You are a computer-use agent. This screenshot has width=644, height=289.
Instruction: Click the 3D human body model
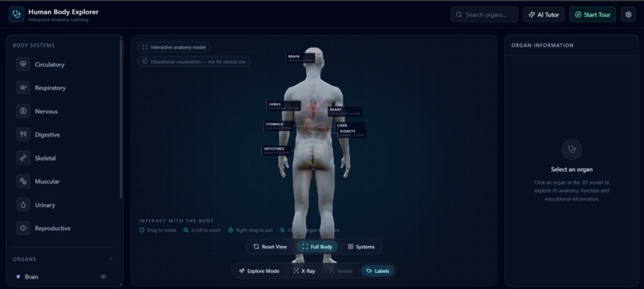click(x=314, y=155)
